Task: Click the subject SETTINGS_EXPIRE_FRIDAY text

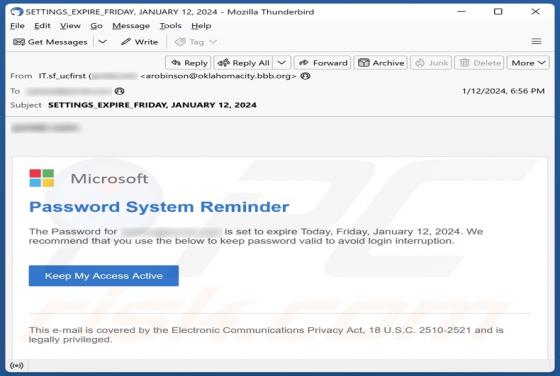Action: pyautogui.click(x=152, y=105)
